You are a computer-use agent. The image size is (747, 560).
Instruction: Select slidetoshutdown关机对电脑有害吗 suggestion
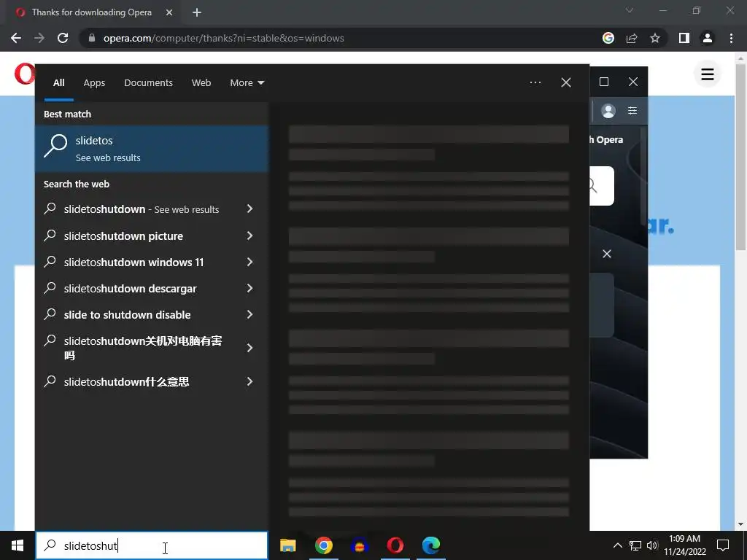(142, 348)
